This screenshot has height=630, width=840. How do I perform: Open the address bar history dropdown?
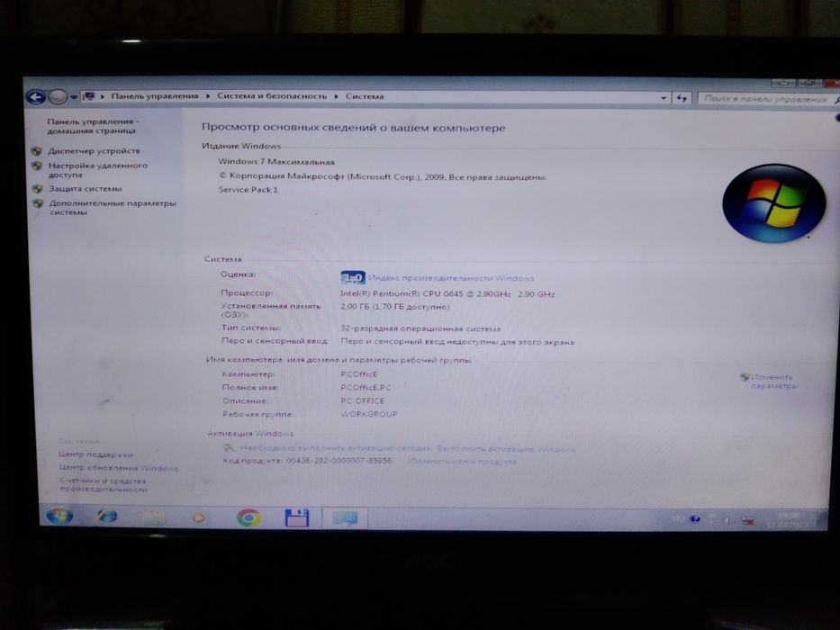664,98
